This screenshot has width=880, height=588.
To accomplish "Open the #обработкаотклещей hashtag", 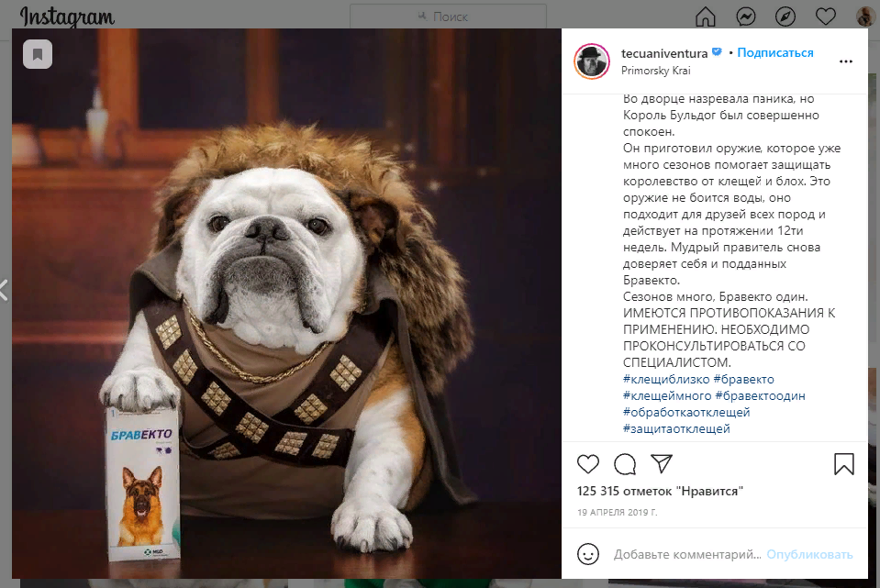I will 686,413.
